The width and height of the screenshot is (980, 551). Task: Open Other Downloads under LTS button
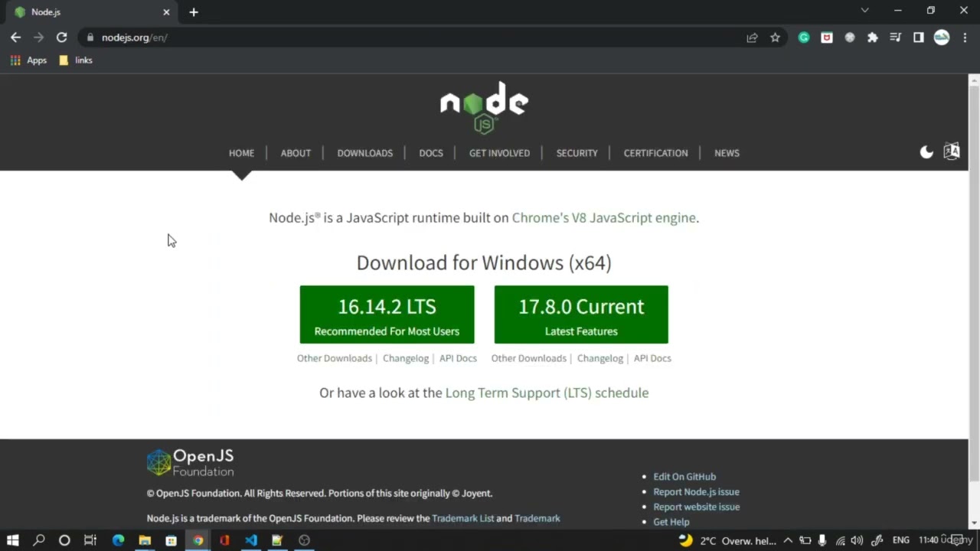pyautogui.click(x=335, y=358)
